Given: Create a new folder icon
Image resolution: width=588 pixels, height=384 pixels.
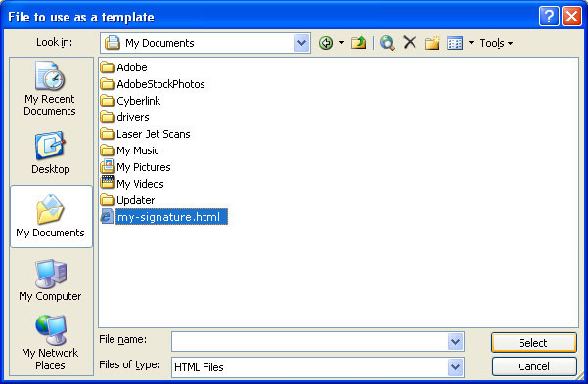Looking at the screenshot, I should (x=432, y=43).
